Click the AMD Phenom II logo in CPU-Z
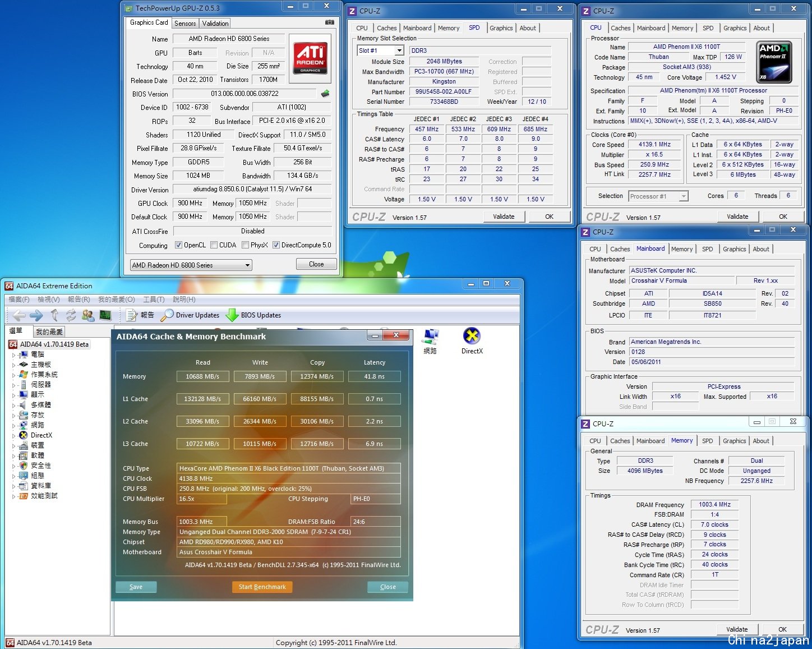The height and width of the screenshot is (649, 812). pos(774,62)
